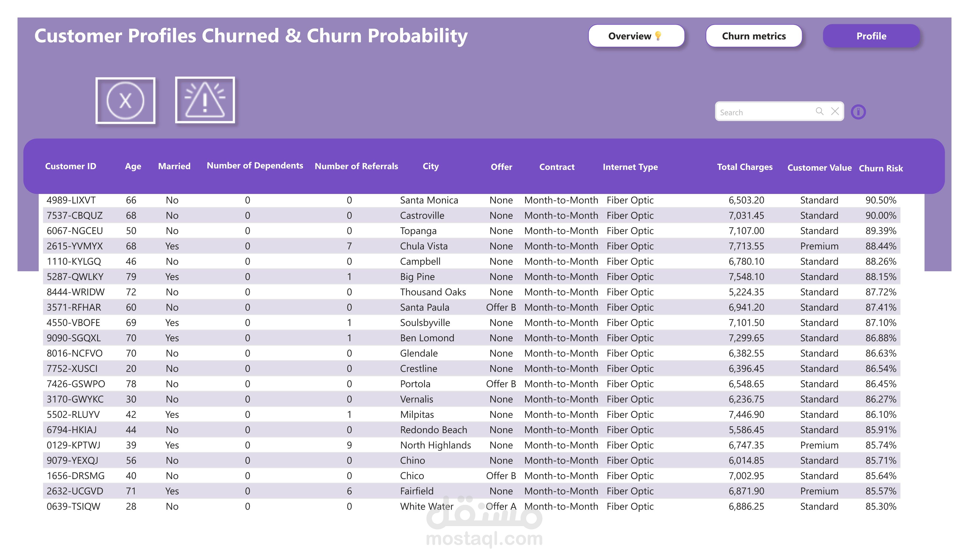Sort by Total Charges column header
The width and height of the screenshot is (969, 560).
pyautogui.click(x=745, y=167)
